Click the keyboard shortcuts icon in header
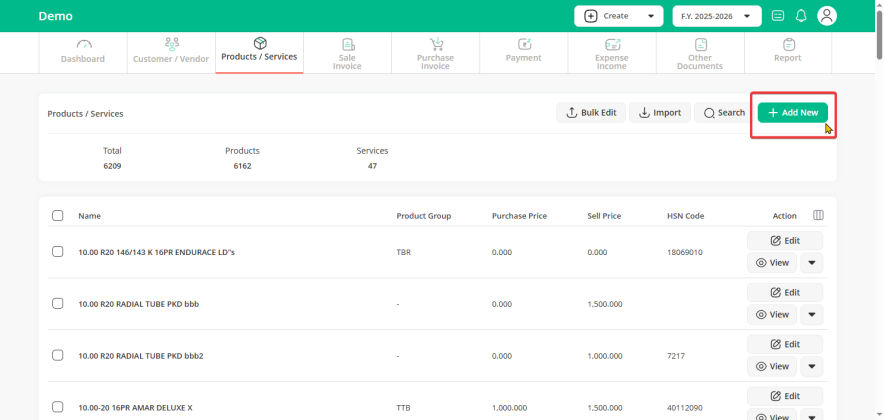884x420 pixels. (x=778, y=16)
